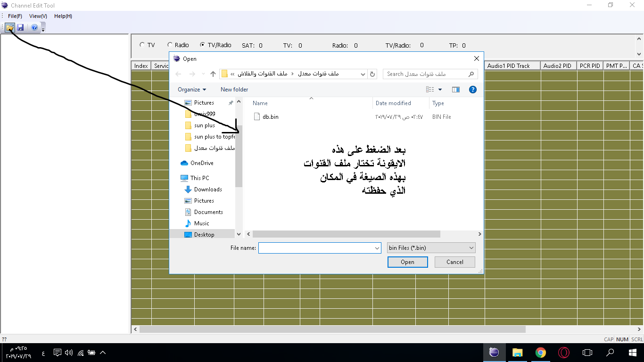644x362 pixels.
Task: Click the Audio1 PID Track column header
Action: pyautogui.click(x=513, y=66)
